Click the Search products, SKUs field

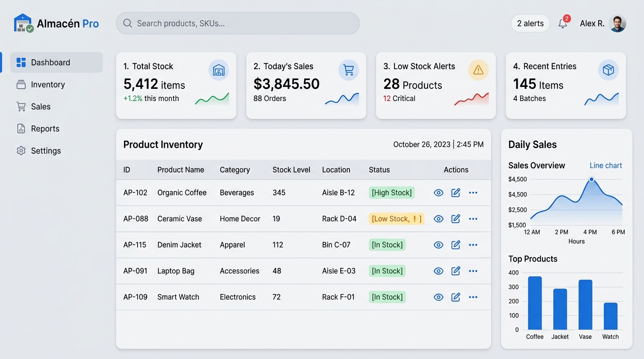pyautogui.click(x=238, y=23)
